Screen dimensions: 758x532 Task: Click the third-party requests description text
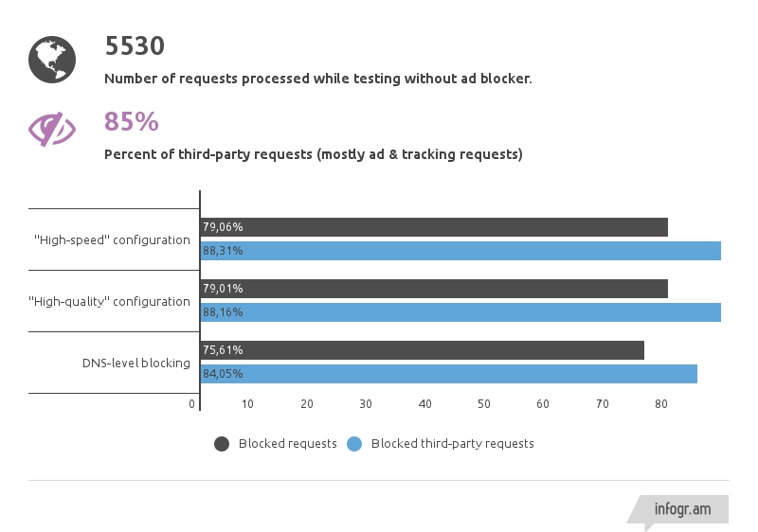(x=313, y=154)
